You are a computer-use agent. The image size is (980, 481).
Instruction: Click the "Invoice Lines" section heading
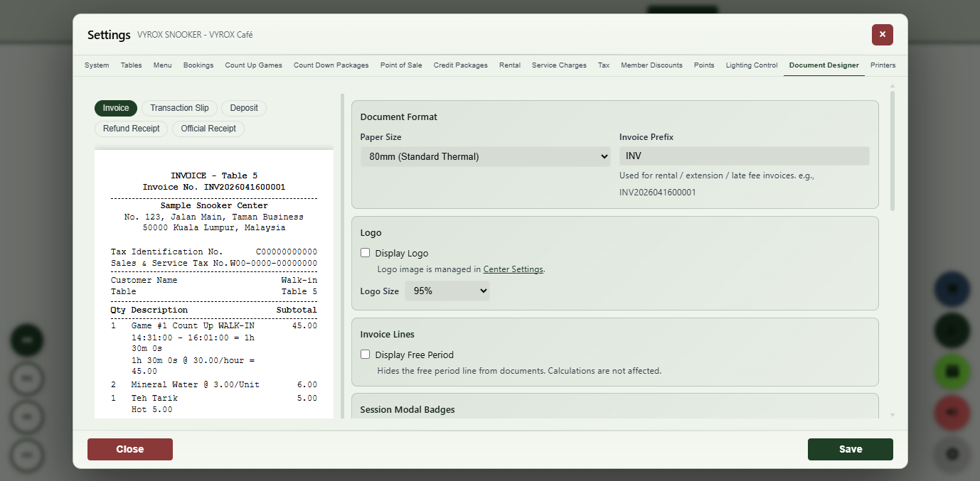tap(388, 335)
